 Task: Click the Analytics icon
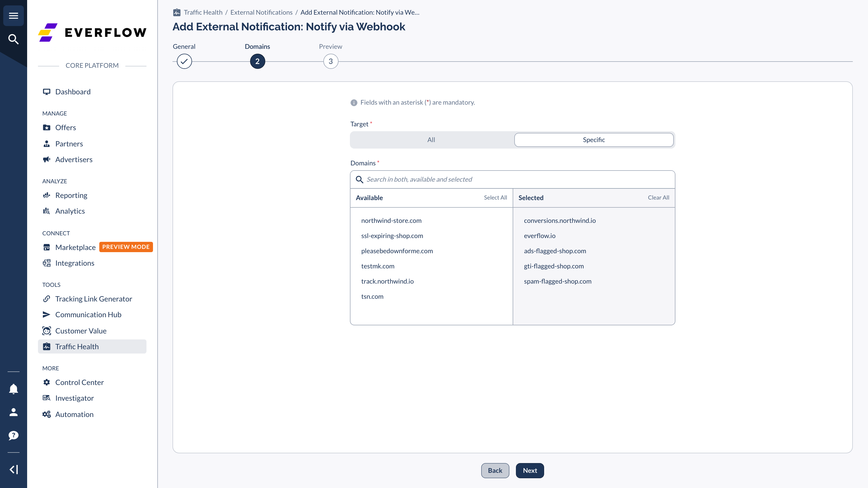point(46,211)
